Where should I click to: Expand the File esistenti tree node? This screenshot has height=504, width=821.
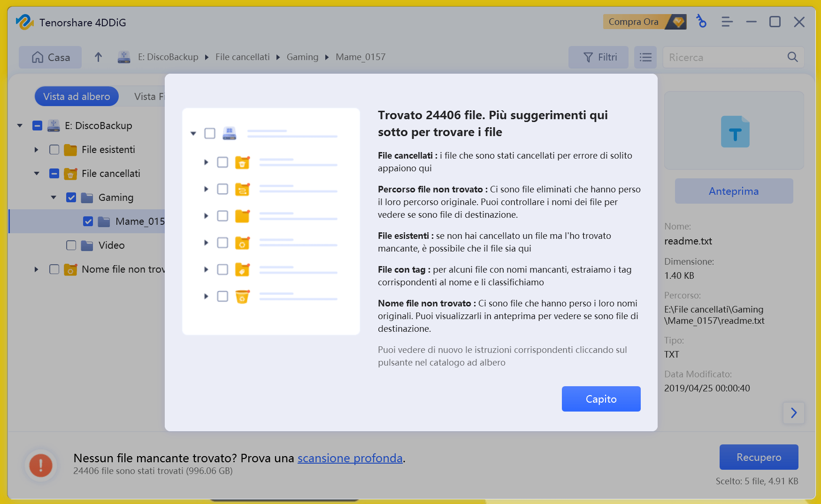point(37,150)
